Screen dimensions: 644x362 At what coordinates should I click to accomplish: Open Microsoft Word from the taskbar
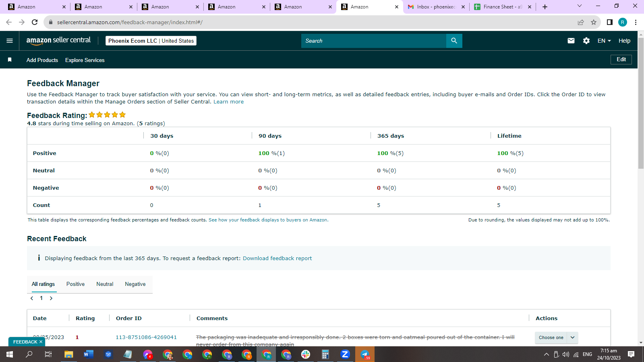click(x=88, y=354)
